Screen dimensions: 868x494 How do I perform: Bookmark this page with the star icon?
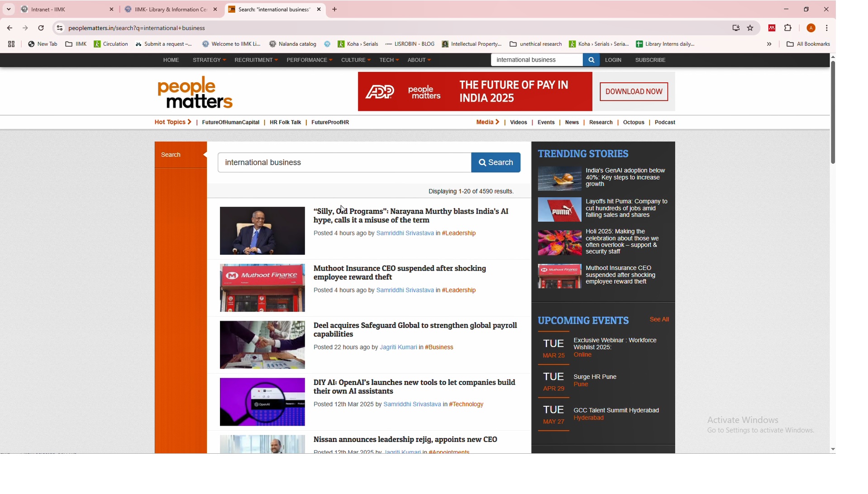point(750,28)
